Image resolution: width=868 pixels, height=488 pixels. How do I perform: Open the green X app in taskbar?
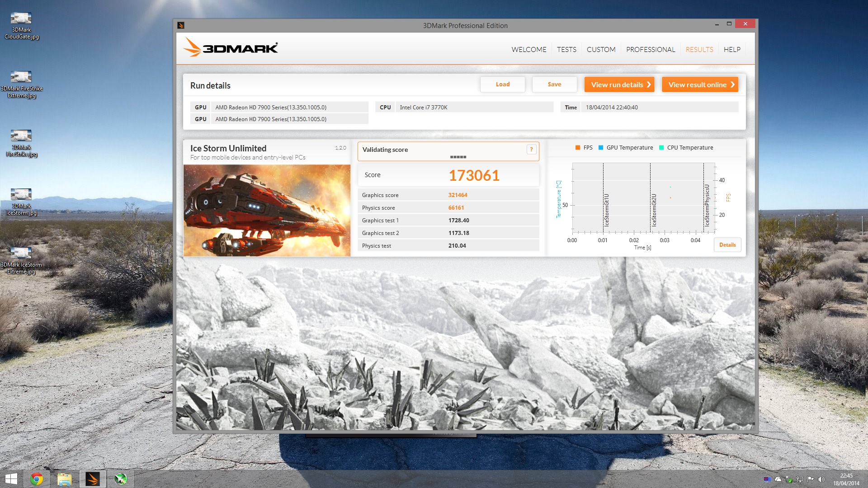click(121, 479)
